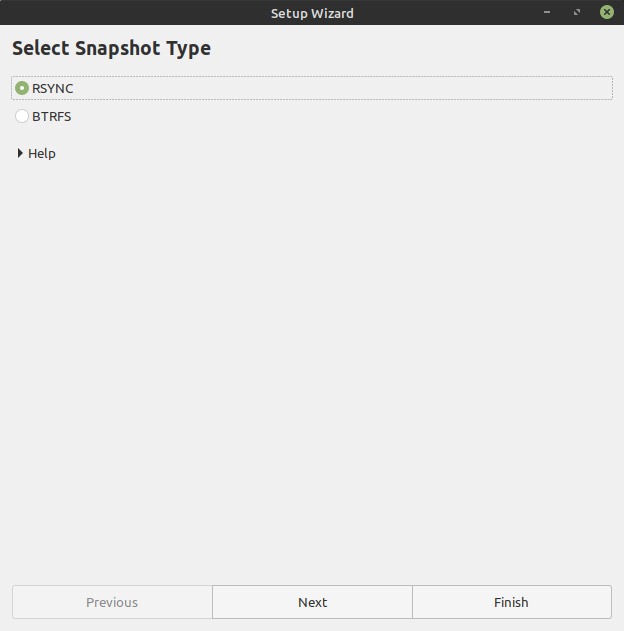Maximize the Setup Wizard window
The height and width of the screenshot is (631, 624).
(x=577, y=12)
